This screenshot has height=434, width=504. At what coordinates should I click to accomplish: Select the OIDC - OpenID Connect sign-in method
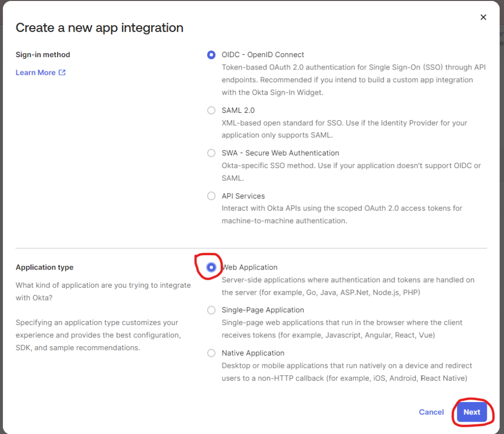211,55
